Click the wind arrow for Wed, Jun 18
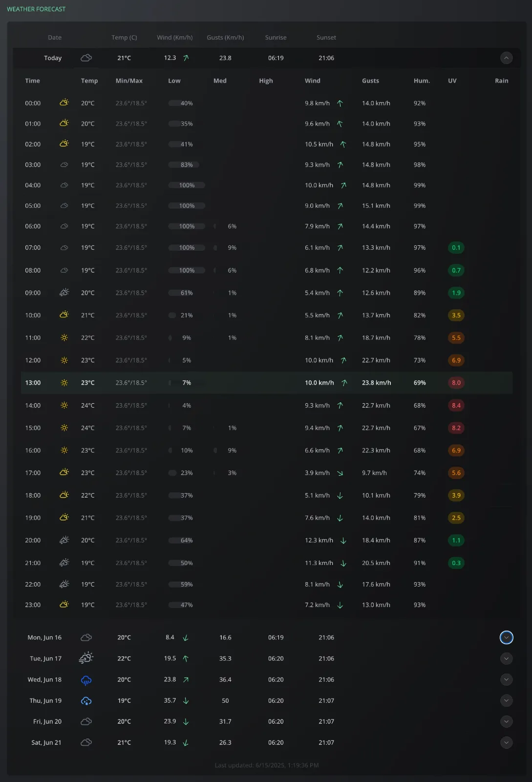Screen dimensions: 532x782 click(x=186, y=680)
